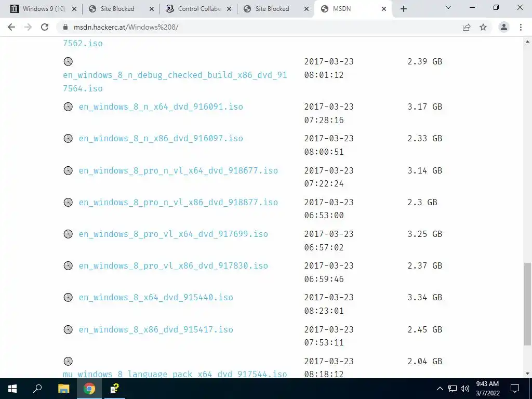This screenshot has width=532, height=399.
Task: Open en_windows_8_pro_vl_x86_dvd_917830.iso link
Action: pyautogui.click(x=174, y=265)
